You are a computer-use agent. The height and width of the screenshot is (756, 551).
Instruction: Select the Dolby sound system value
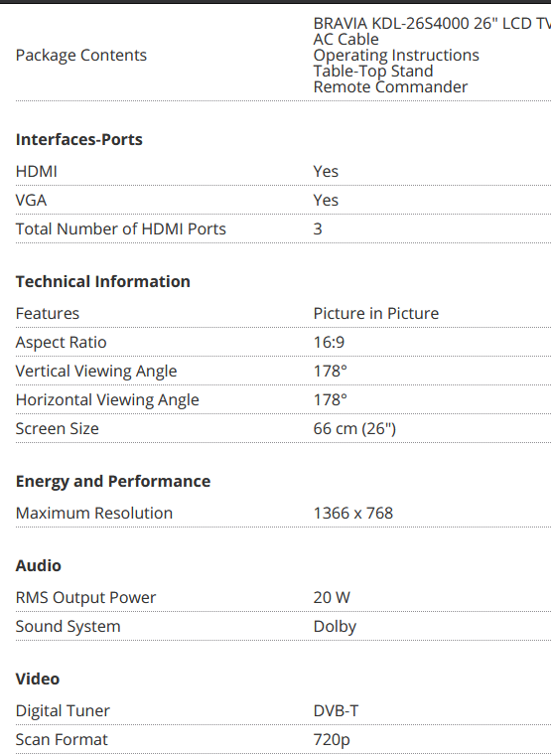coord(335,626)
